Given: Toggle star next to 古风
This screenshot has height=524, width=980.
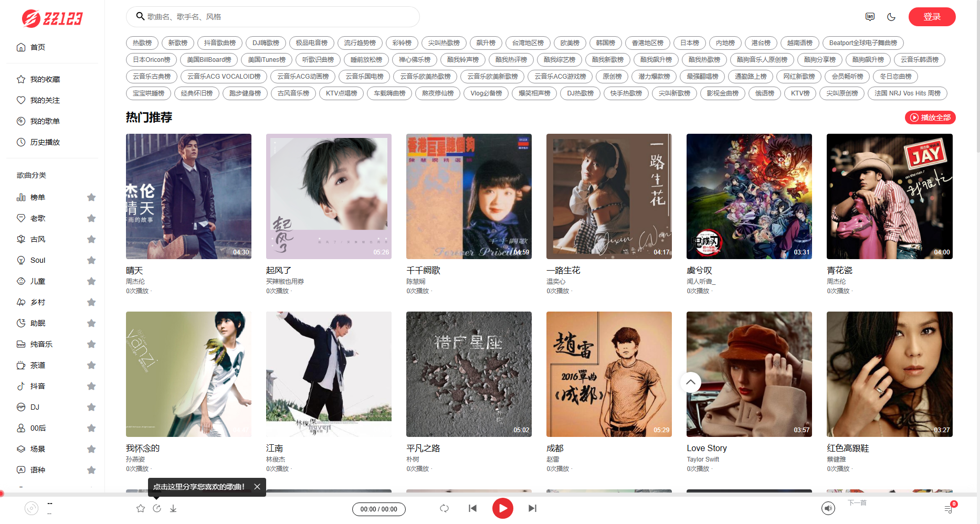Looking at the screenshot, I should 91,239.
